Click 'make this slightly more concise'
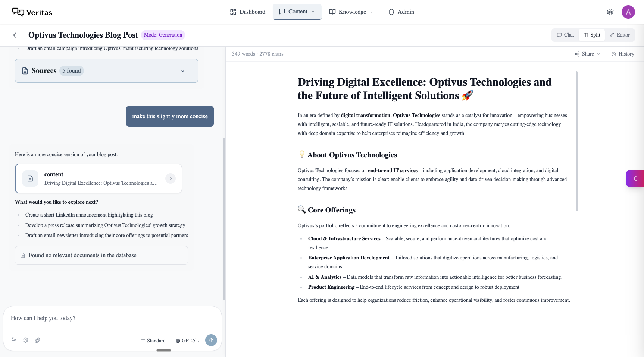This screenshot has width=644, height=357. 170,116
